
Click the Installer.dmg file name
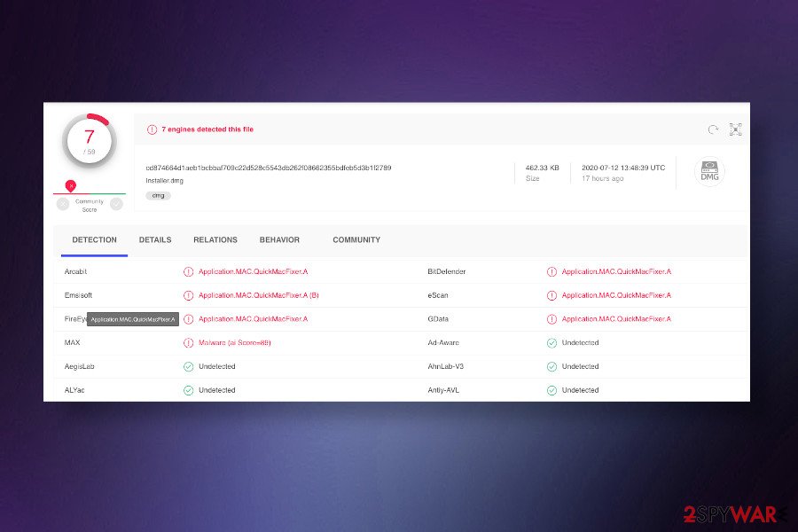(x=164, y=180)
